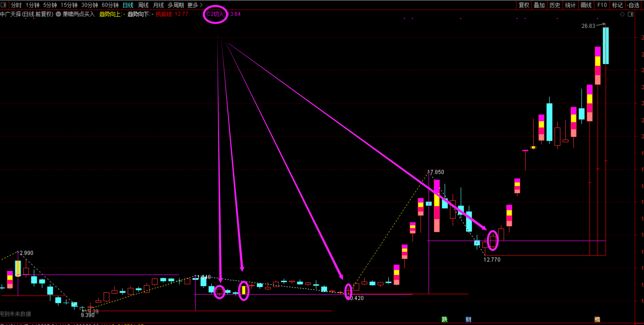This screenshot has width=644, height=325.
Task: Click the 叠加 overlay button
Action: (539, 5)
